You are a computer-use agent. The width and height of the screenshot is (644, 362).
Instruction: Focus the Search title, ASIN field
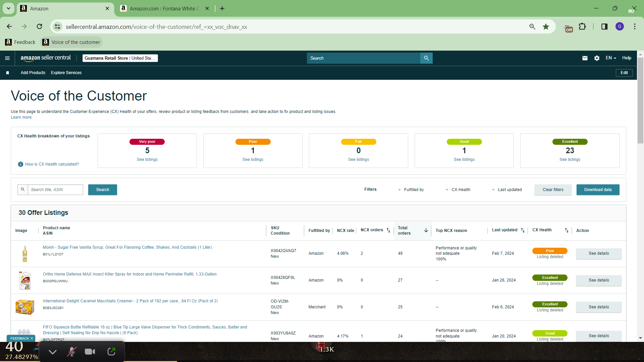pyautogui.click(x=55, y=190)
